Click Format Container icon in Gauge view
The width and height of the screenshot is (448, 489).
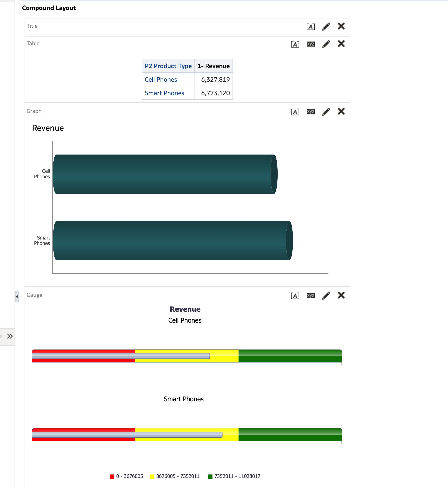pos(295,296)
